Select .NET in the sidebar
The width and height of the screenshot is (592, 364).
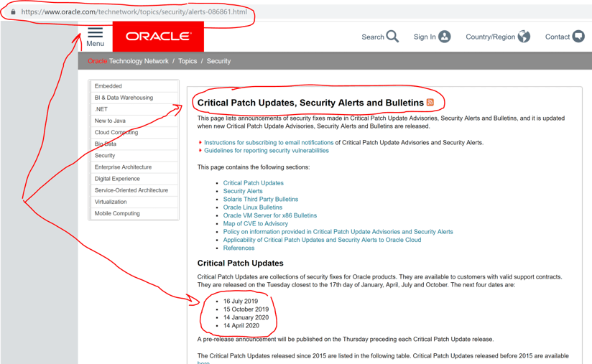pyautogui.click(x=134, y=109)
